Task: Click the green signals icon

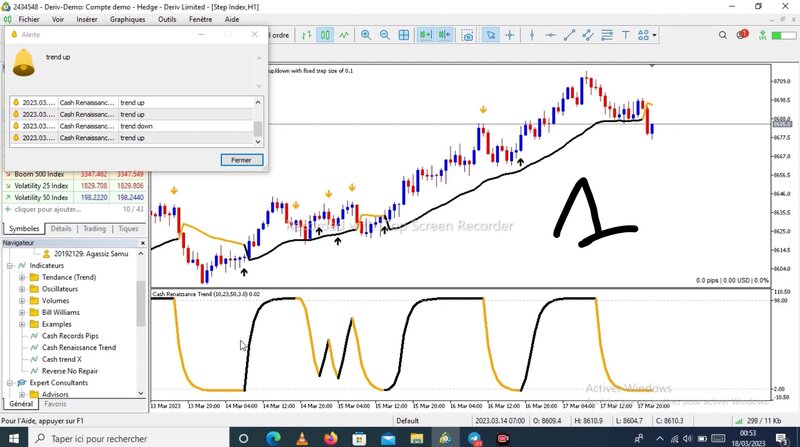Action: [762, 35]
